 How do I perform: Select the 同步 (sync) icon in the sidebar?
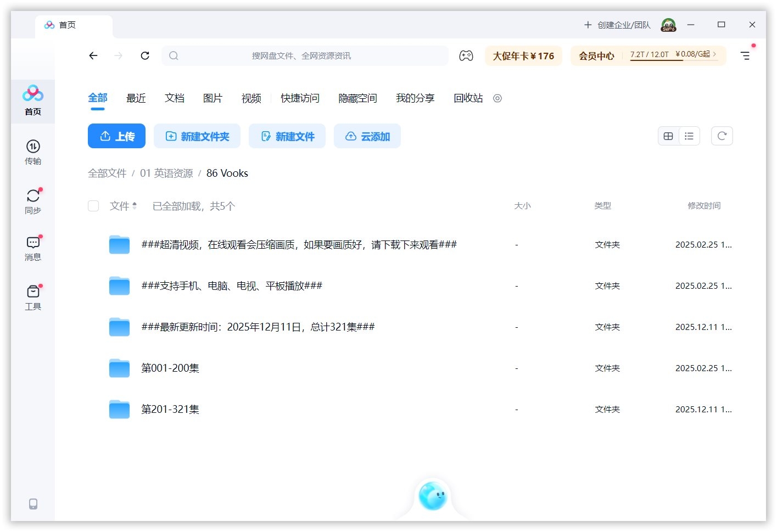point(33,200)
